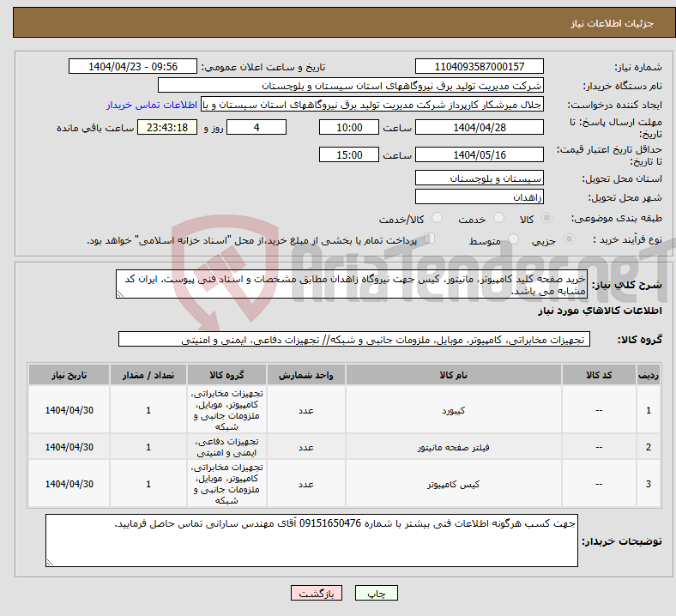
Task: Click the واحد شمارش column header
Action: 305,375
